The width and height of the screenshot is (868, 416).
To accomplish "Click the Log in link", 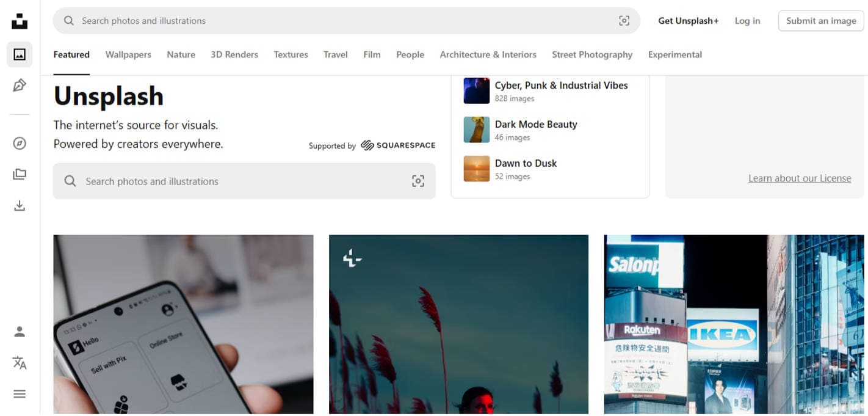I will (747, 21).
